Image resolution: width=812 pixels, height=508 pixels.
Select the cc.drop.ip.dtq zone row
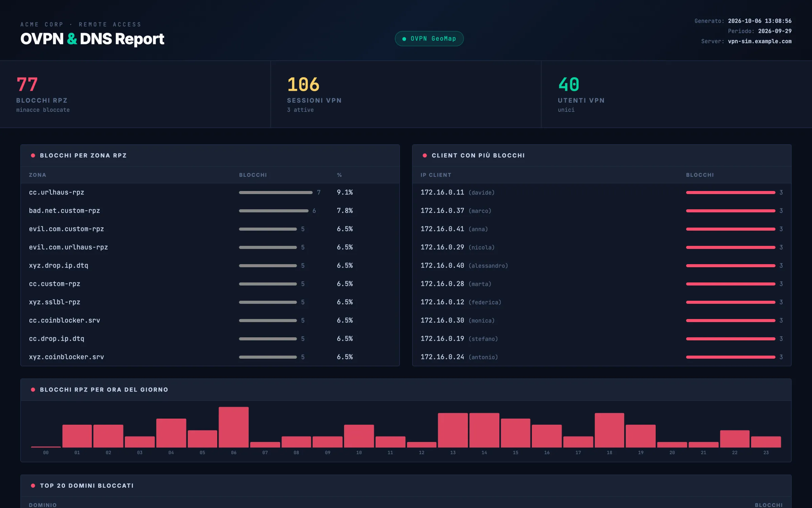[210, 339]
